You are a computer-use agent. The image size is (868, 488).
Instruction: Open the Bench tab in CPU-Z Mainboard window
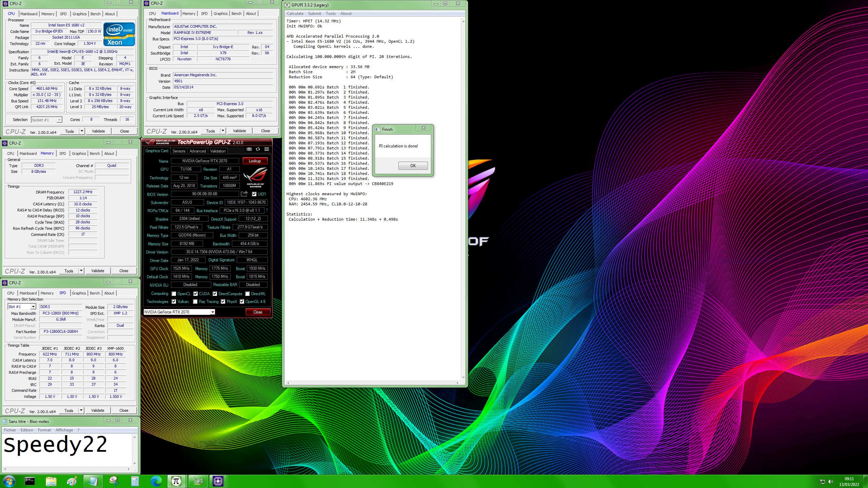[x=236, y=14]
